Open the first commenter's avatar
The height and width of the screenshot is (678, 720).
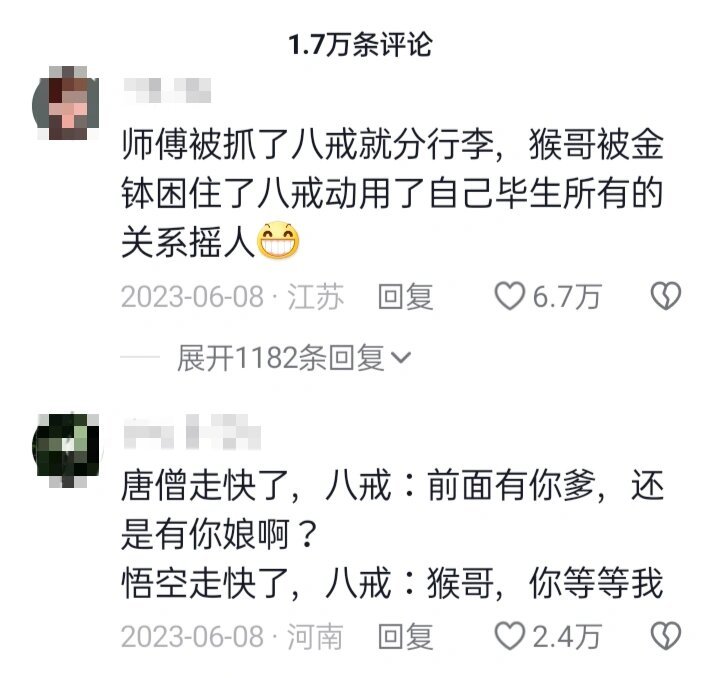[66, 103]
